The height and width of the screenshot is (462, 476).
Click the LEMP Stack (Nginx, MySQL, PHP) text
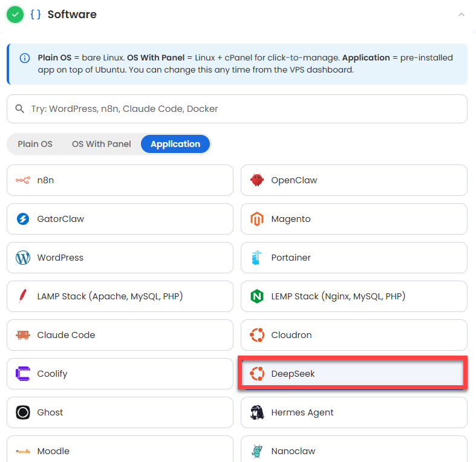[338, 296]
